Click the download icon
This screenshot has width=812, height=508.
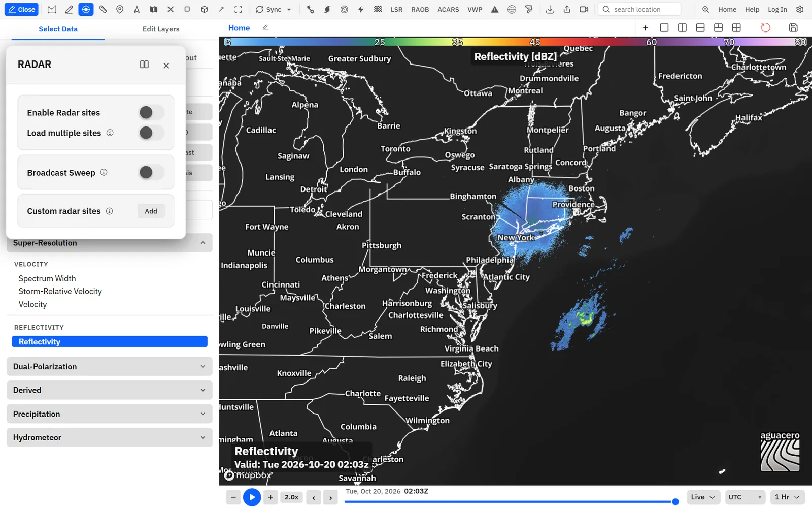click(x=550, y=9)
